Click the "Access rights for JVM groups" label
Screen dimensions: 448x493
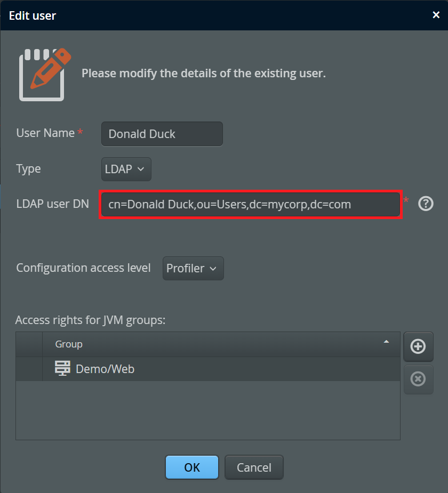[x=91, y=320]
